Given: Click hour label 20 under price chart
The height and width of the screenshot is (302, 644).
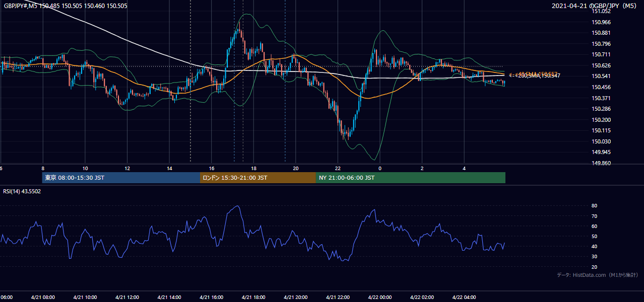Looking at the screenshot, I should 296,169.
